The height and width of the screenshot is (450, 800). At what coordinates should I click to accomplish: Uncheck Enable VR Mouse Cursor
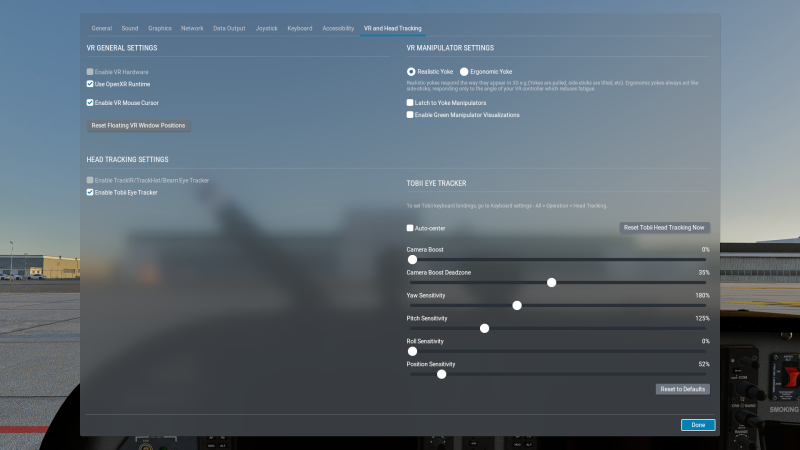pyautogui.click(x=90, y=102)
